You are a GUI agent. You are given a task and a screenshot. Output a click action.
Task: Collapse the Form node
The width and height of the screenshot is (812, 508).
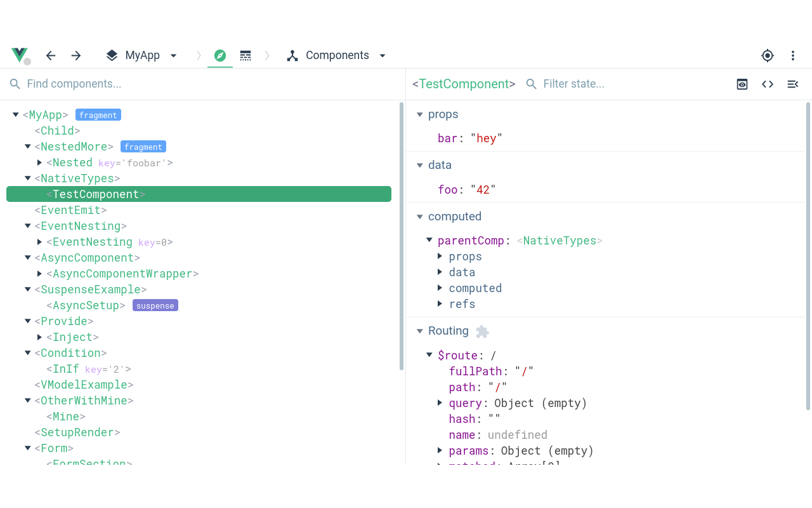click(28, 448)
